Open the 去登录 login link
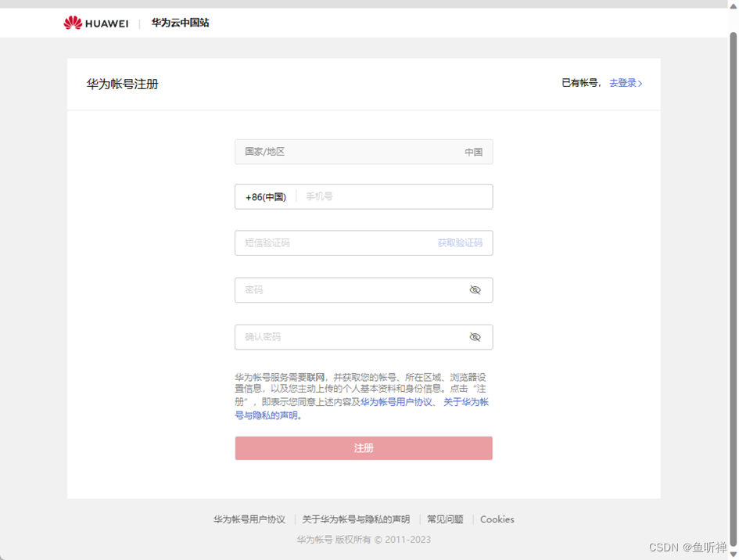This screenshot has width=739, height=560. 626,83
